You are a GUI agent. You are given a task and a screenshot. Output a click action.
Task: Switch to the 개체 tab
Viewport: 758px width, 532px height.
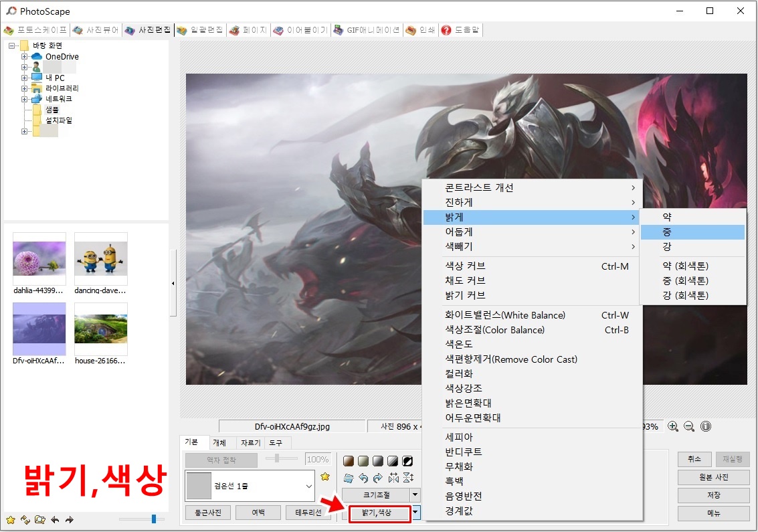coord(219,442)
